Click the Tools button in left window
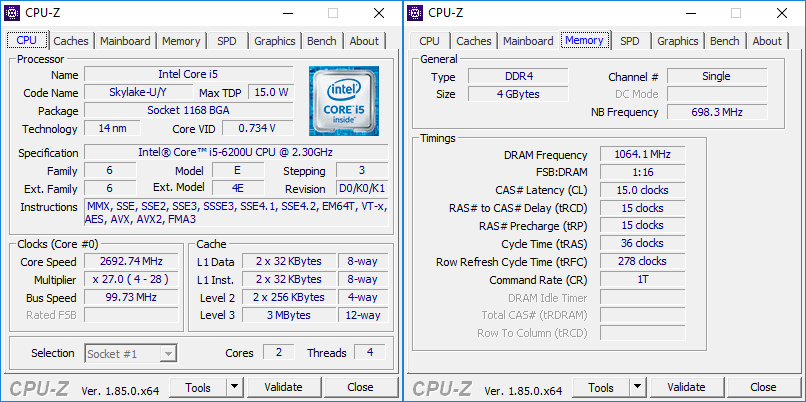Viewport: 806px width, 402px height. pyautogui.click(x=198, y=387)
